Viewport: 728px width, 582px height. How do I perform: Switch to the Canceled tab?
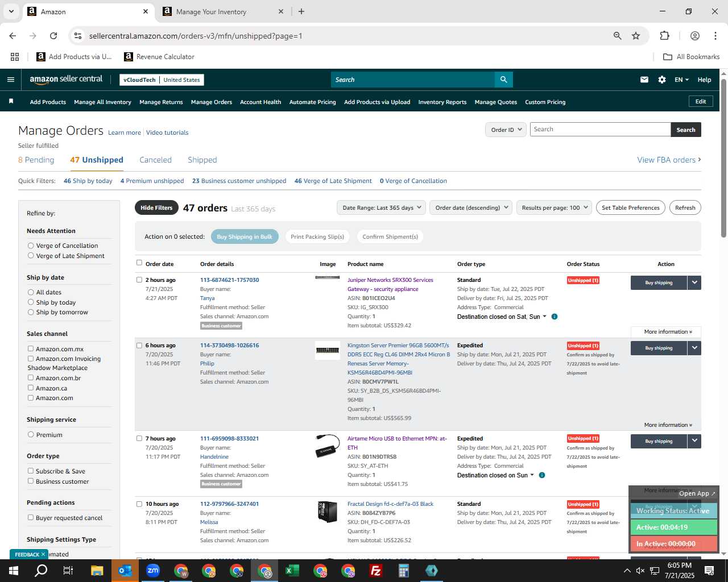[155, 160]
